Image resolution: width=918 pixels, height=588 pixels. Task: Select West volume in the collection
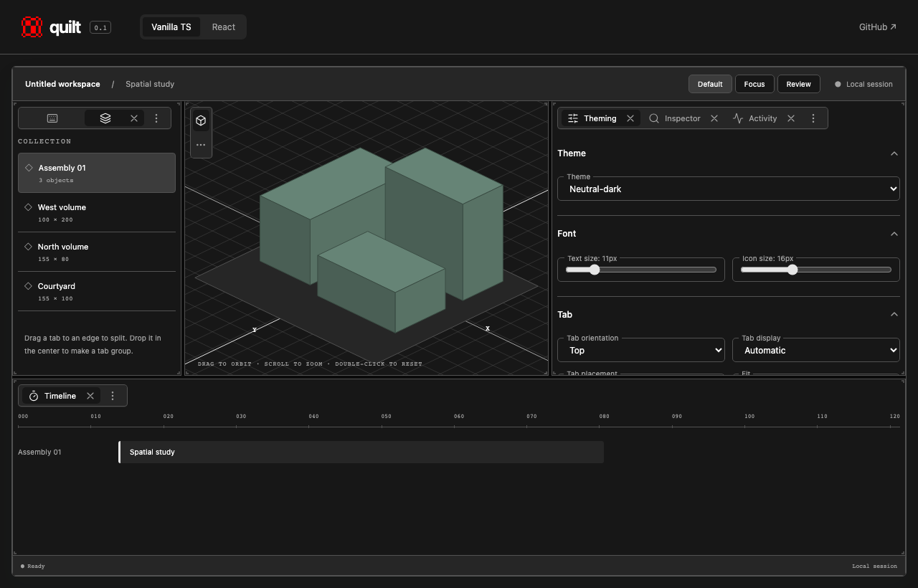[x=97, y=212]
